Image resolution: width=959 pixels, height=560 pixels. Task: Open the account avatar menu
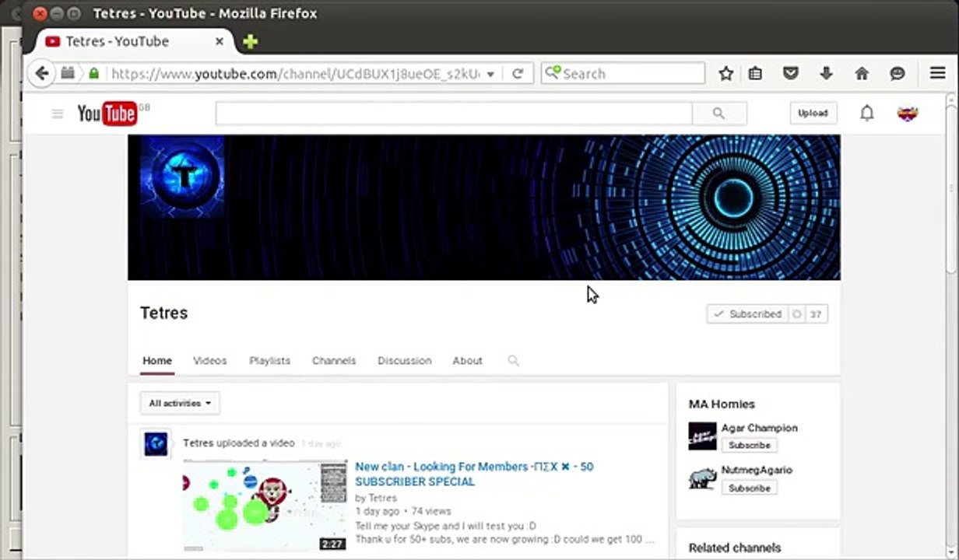click(x=908, y=114)
